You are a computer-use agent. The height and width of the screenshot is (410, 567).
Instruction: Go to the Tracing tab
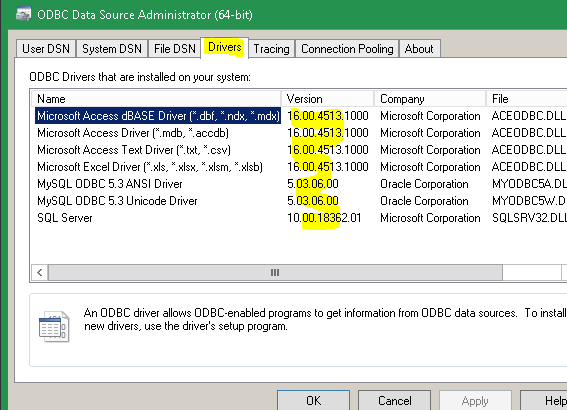pyautogui.click(x=271, y=49)
